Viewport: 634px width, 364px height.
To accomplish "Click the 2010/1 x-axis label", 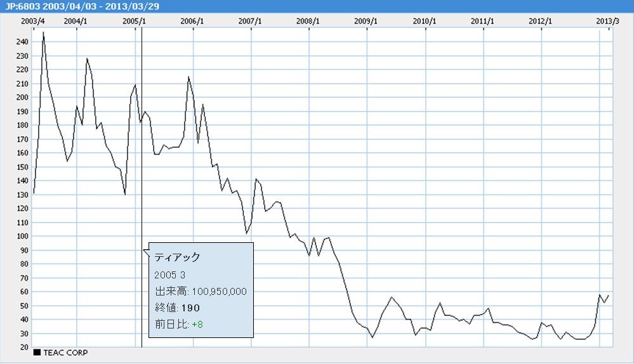I will click(x=425, y=22).
